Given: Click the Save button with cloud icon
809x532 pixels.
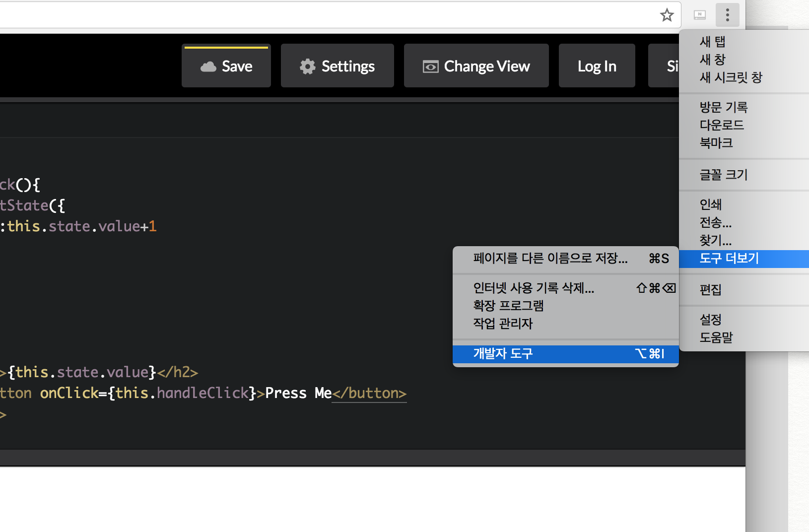Looking at the screenshot, I should (226, 66).
